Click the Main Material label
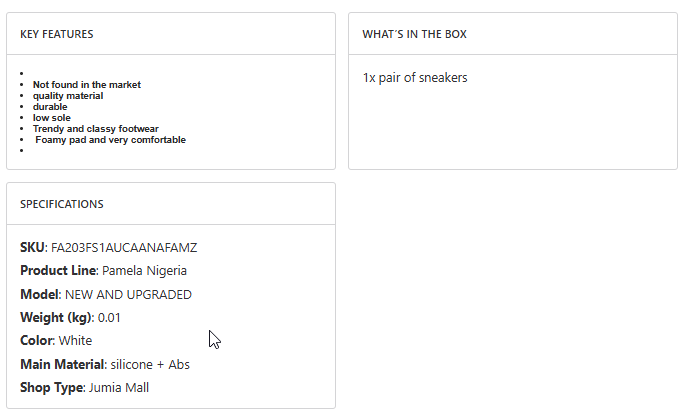The width and height of the screenshot is (687, 420). [61, 365]
